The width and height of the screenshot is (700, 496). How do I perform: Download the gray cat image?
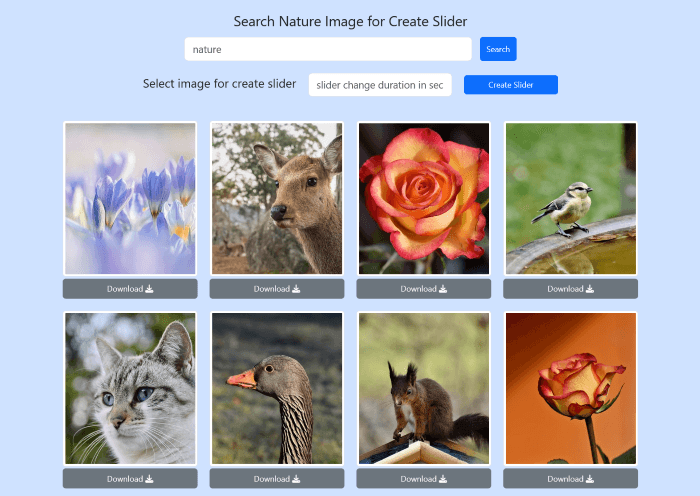pos(130,479)
